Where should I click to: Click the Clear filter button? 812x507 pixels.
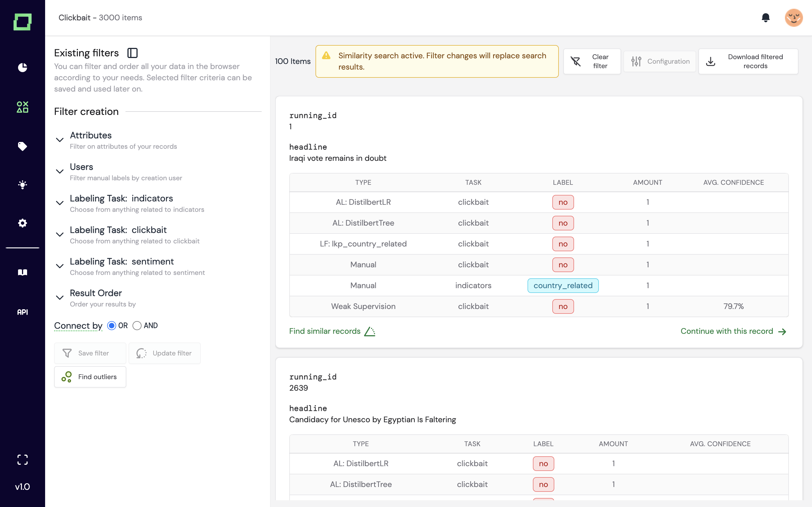click(592, 61)
